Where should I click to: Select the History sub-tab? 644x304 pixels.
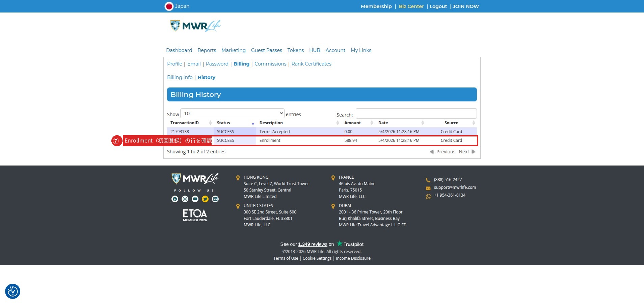pos(206,77)
